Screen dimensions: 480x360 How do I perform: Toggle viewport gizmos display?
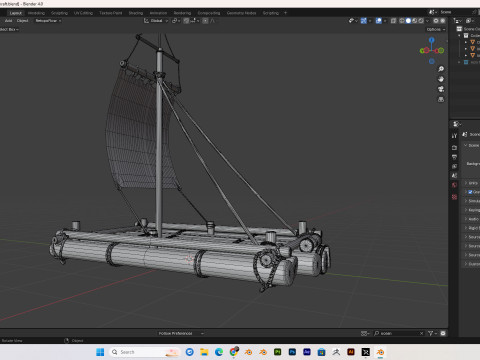(x=364, y=21)
